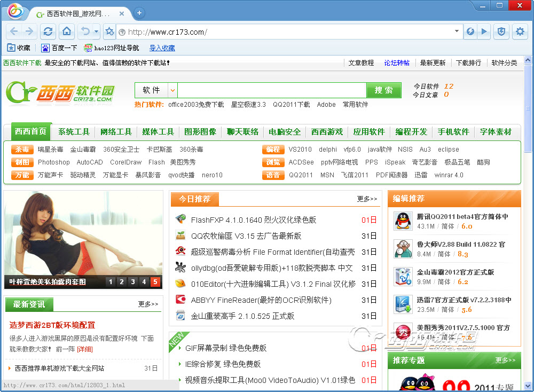Open the 造梦西游2BT版环境配置 headline
534x392 pixels.
(52, 325)
